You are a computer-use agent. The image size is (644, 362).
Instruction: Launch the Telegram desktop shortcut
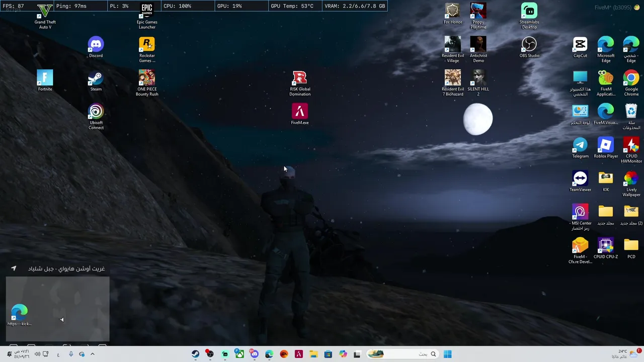(x=580, y=148)
